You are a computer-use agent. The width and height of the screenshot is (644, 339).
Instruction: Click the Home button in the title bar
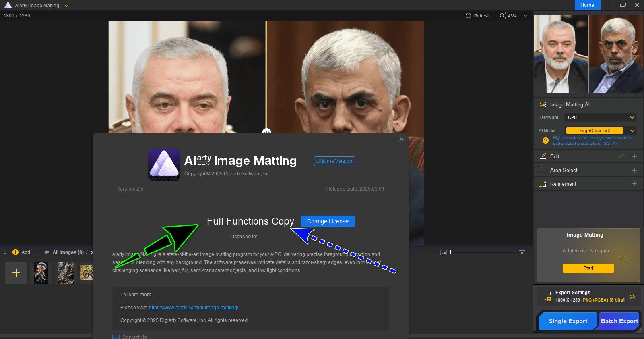tap(587, 5)
